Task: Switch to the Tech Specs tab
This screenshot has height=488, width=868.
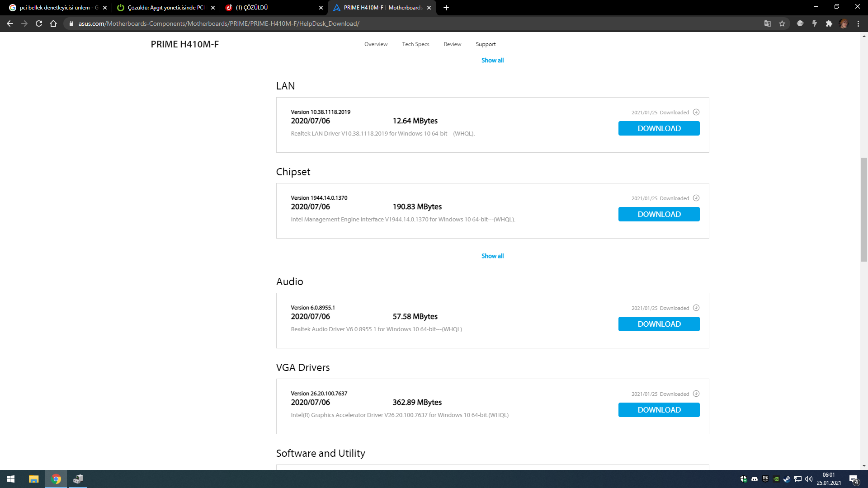Action: [415, 44]
